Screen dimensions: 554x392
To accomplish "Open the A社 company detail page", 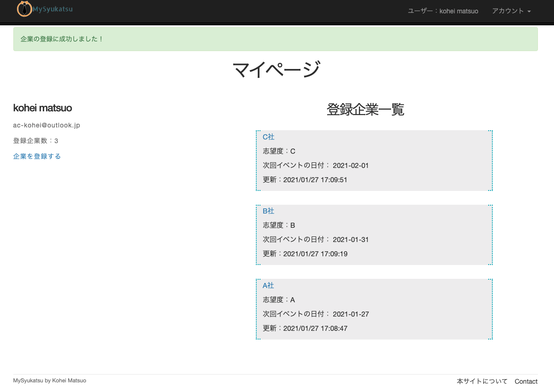I will click(268, 285).
